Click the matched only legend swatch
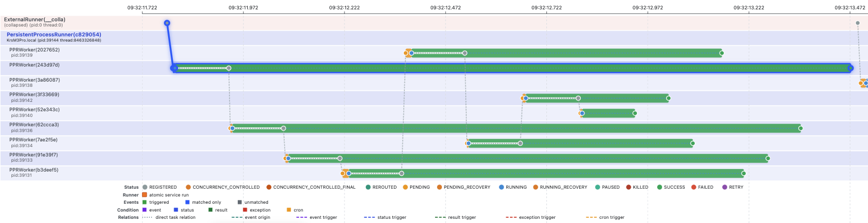Image resolution: width=868 pixels, height=223 pixels. pos(187,202)
